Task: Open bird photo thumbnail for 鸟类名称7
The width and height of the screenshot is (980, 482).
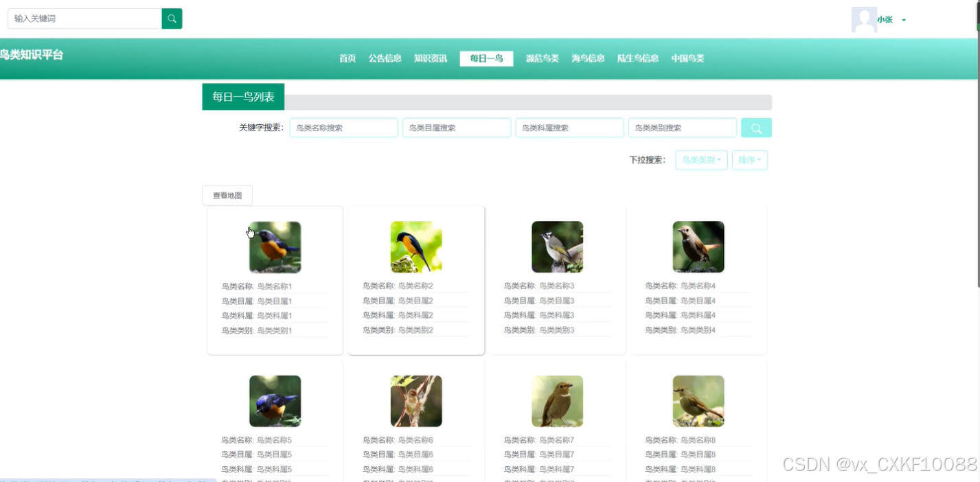Action: click(558, 401)
